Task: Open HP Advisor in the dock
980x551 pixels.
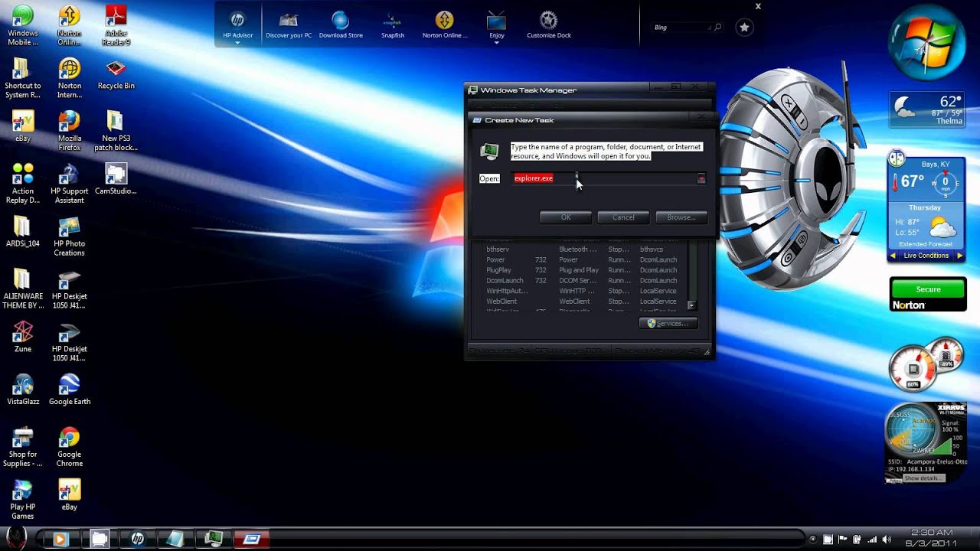Action: 237,24
